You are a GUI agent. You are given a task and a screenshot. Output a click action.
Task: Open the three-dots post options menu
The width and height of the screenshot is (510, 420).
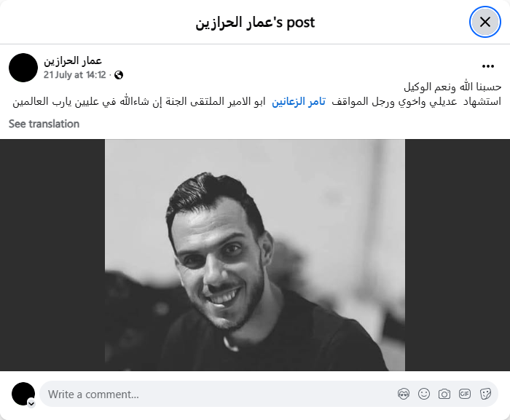click(488, 66)
